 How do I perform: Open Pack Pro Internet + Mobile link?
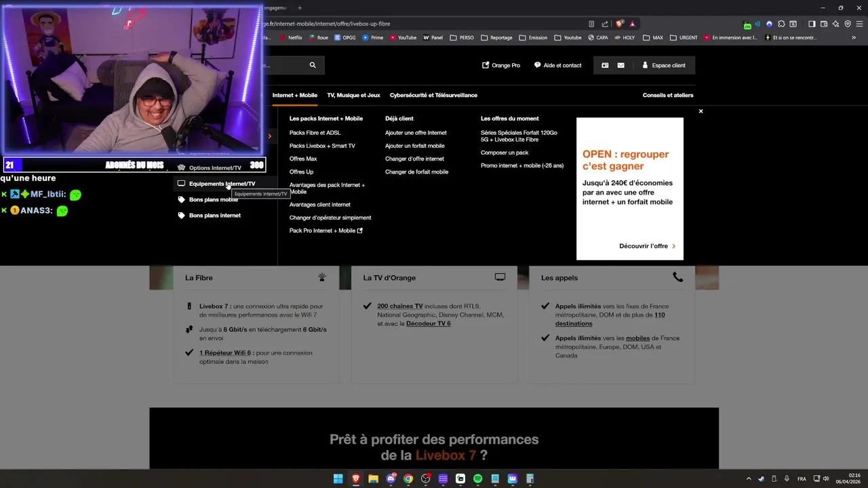[x=325, y=230]
